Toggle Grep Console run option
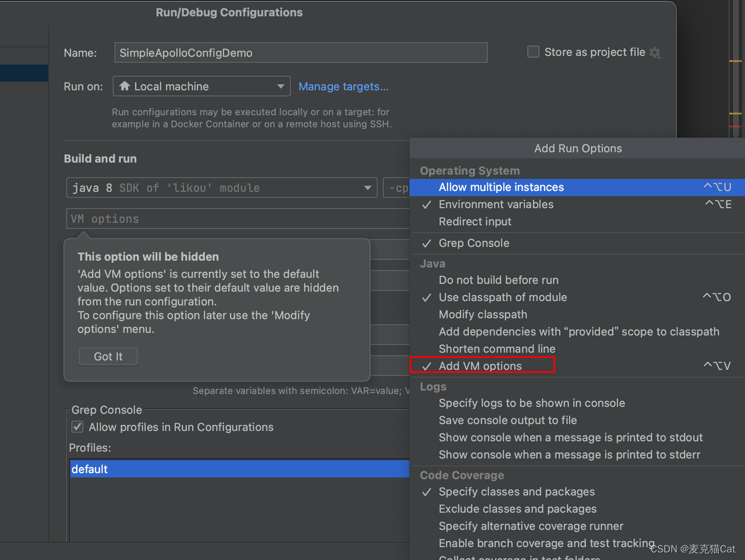The width and height of the screenshot is (745, 560). tap(577, 243)
